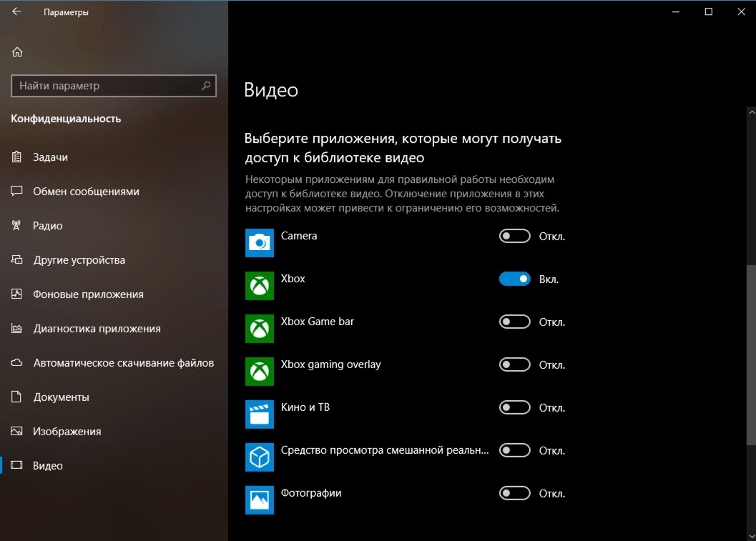756x541 pixels.
Task: Enable the Кино и ТВ toggle
Action: [514, 407]
